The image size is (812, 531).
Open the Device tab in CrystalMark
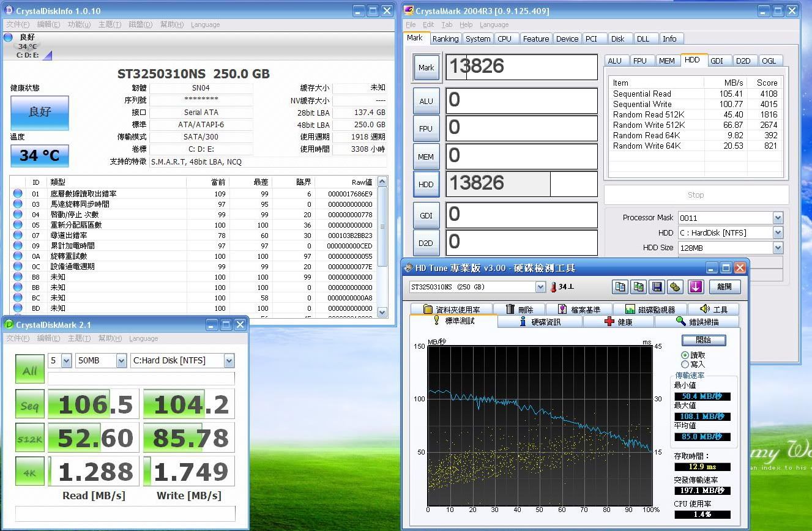coord(567,39)
